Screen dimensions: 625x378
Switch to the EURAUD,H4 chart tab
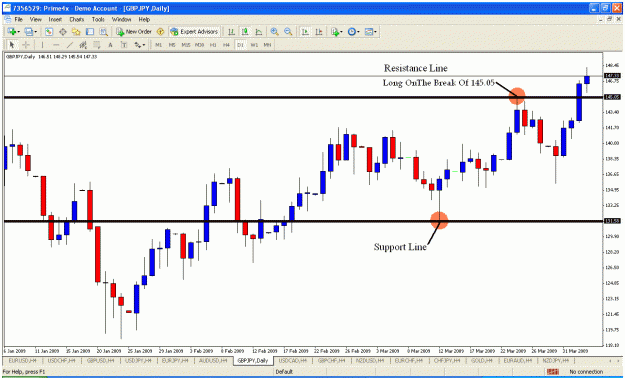[x=518, y=360]
